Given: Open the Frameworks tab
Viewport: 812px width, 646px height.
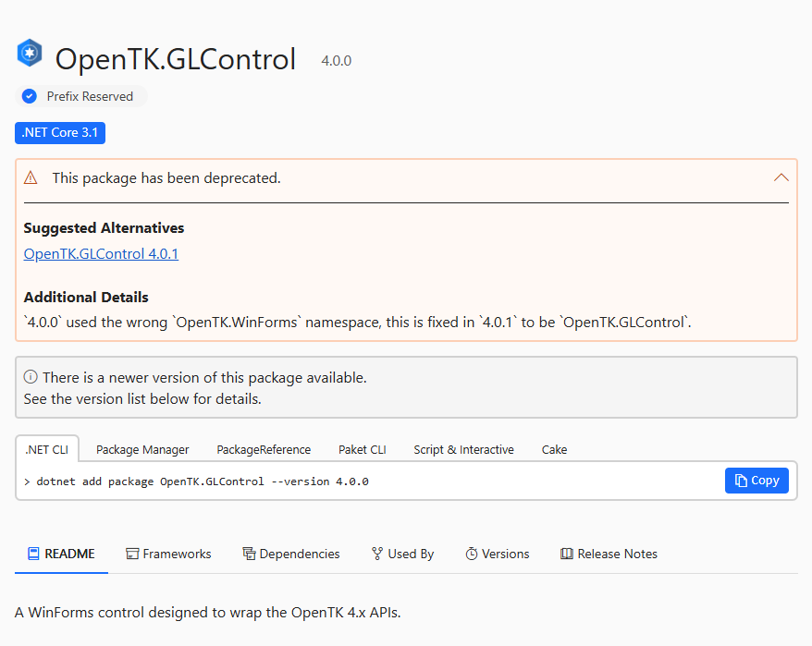Looking at the screenshot, I should pos(169,554).
